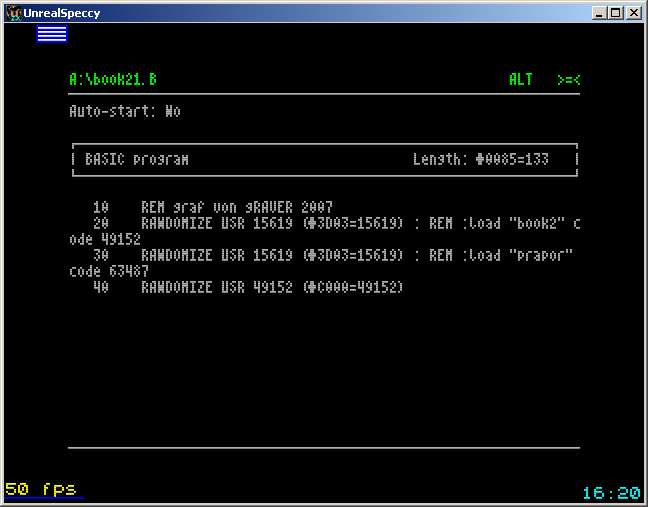Viewport: 648px width, 507px height.
Task: Select line 40 RANDOMIZE USR 49152
Action: tap(248, 287)
